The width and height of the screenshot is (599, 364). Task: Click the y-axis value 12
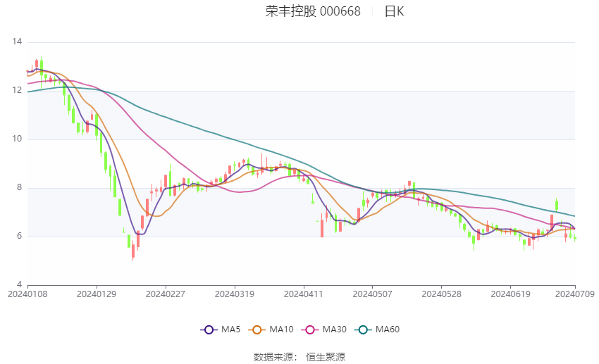click(x=17, y=90)
